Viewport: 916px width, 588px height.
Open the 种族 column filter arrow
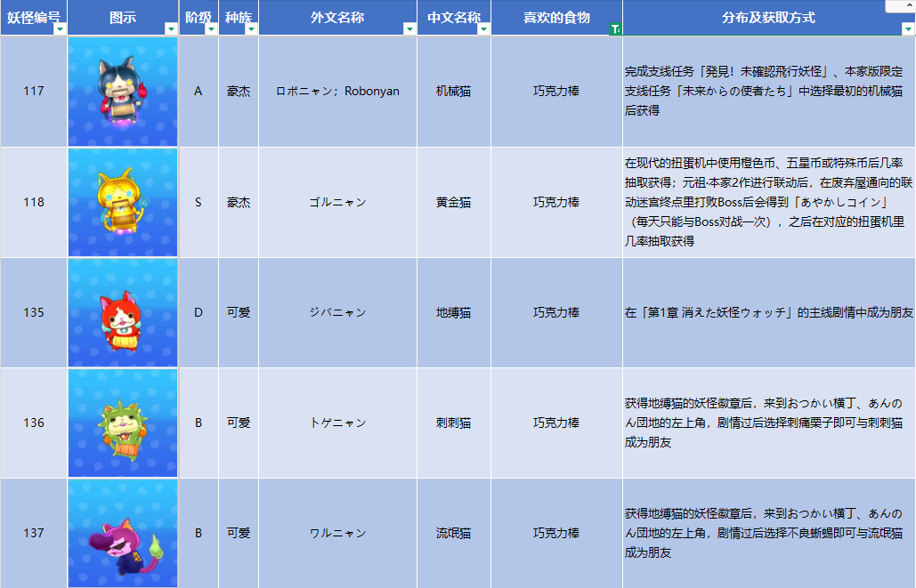251,29
